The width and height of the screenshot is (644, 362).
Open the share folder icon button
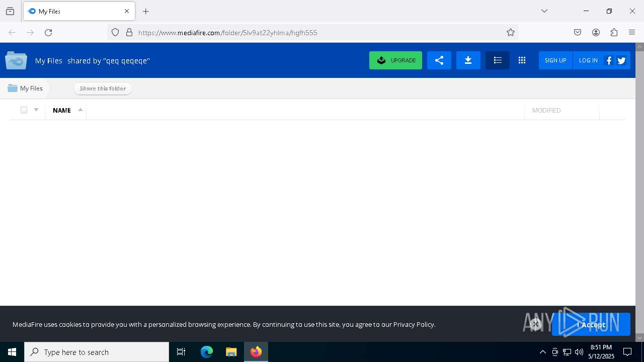(439, 60)
